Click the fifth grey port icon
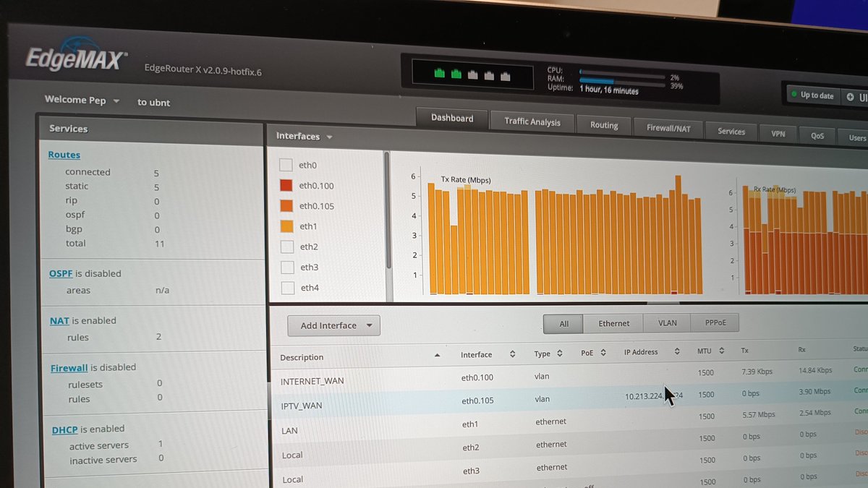Screen dimensions: 868x488 [505, 76]
